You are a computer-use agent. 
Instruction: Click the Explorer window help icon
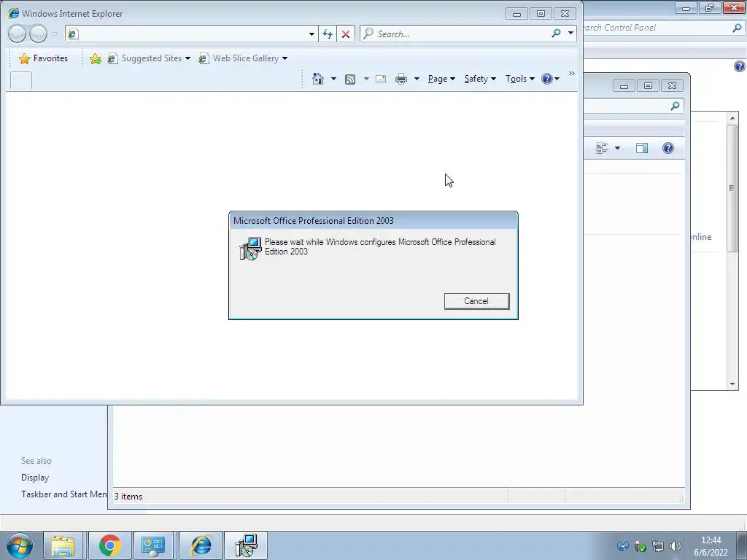click(x=668, y=148)
